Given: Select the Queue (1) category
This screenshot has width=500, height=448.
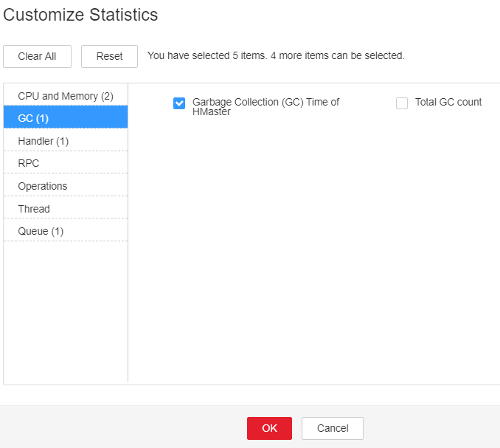Looking at the screenshot, I should (66, 231).
